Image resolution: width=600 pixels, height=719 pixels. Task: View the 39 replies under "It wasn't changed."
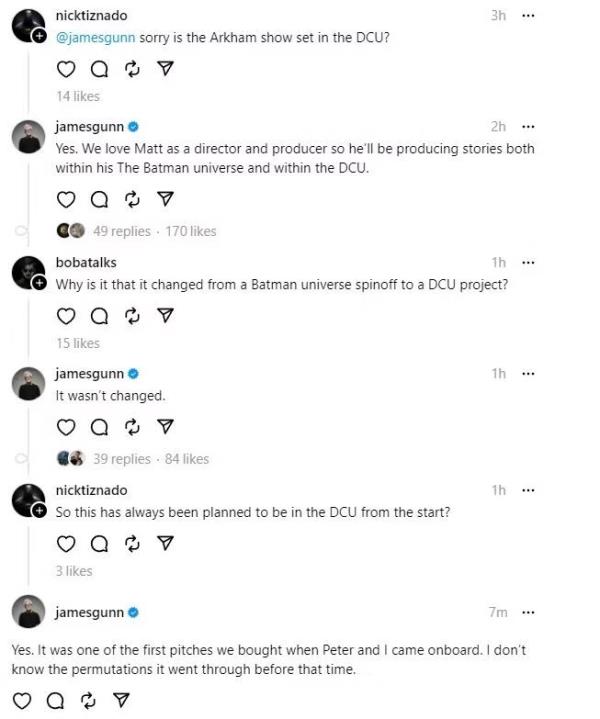pyautogui.click(x=121, y=459)
